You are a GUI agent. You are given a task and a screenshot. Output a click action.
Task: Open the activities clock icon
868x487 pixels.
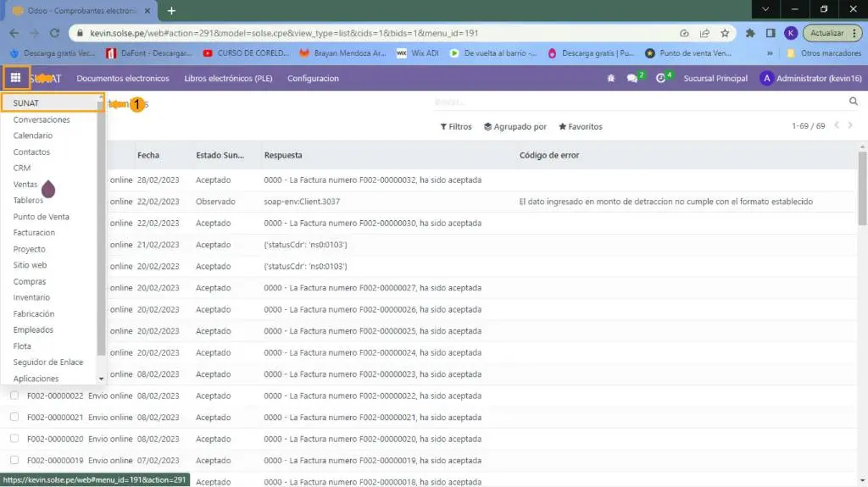click(x=661, y=79)
